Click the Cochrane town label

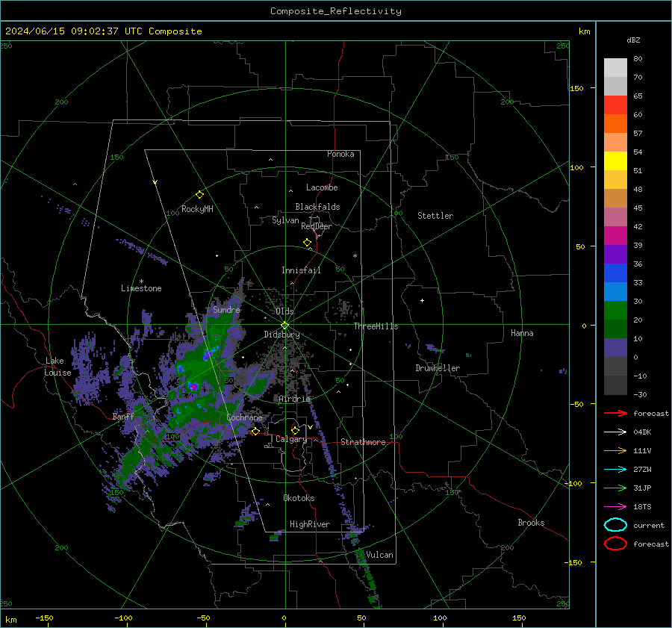point(244,417)
